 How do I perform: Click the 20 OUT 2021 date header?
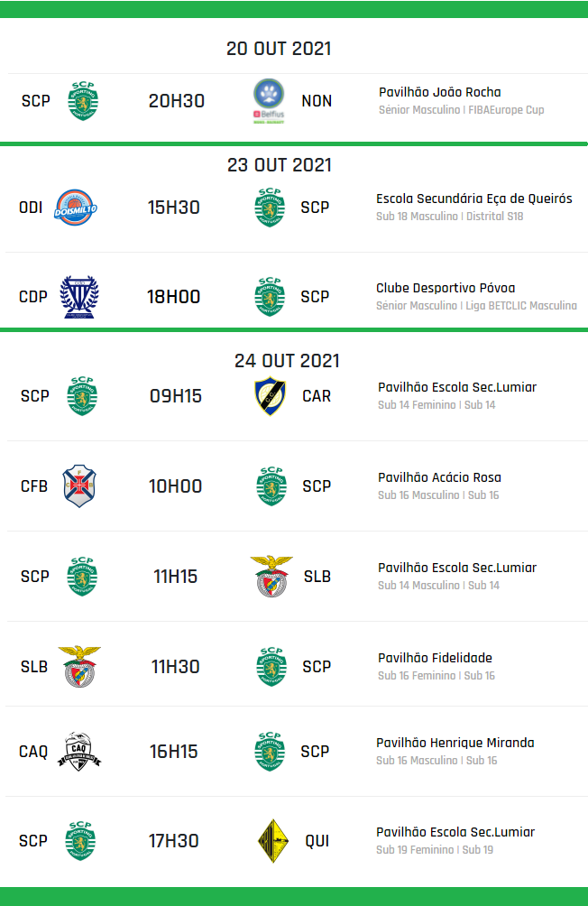[279, 49]
